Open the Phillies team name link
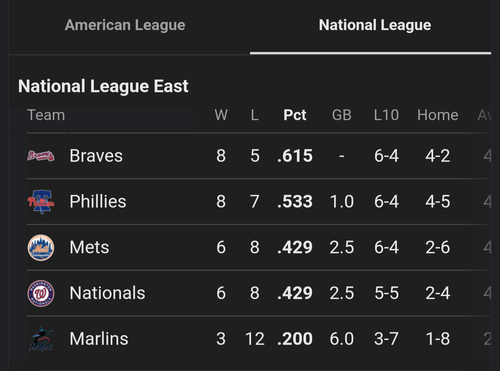The height and width of the screenshot is (371, 500). tap(98, 202)
